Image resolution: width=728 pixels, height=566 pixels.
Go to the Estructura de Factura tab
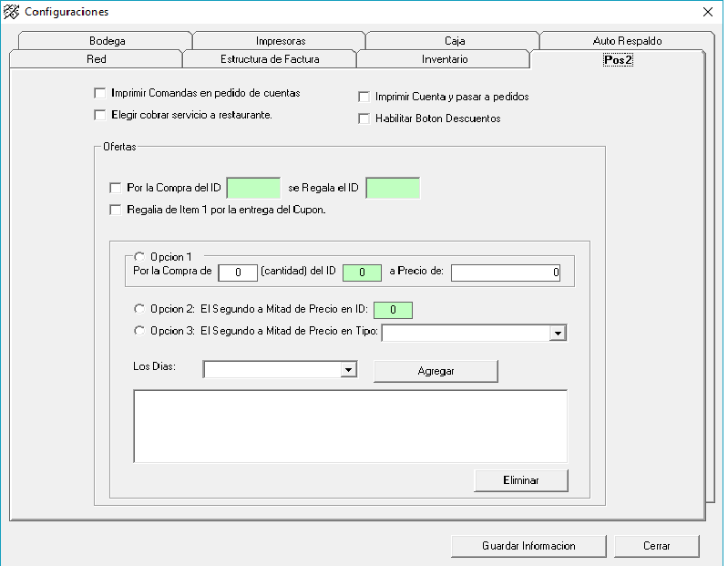(x=270, y=59)
